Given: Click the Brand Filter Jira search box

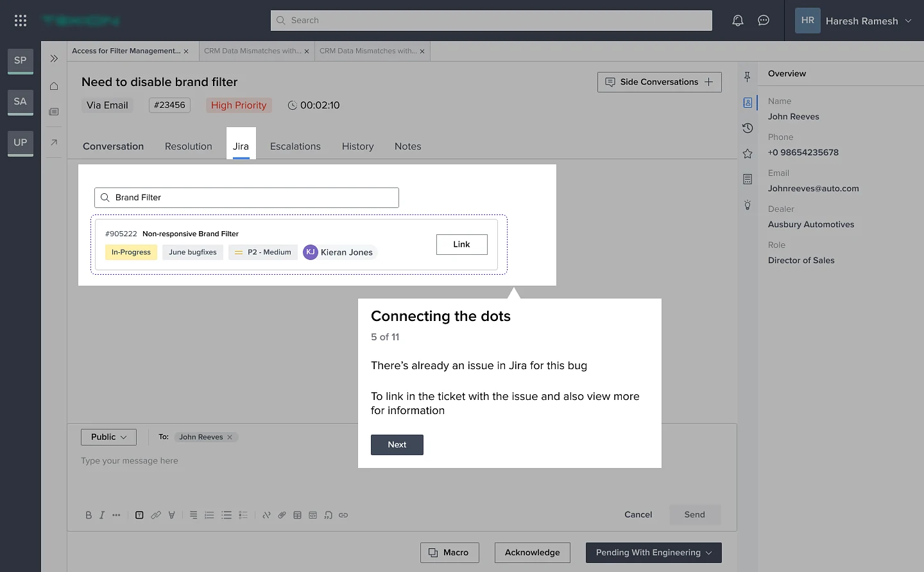Looking at the screenshot, I should (246, 198).
